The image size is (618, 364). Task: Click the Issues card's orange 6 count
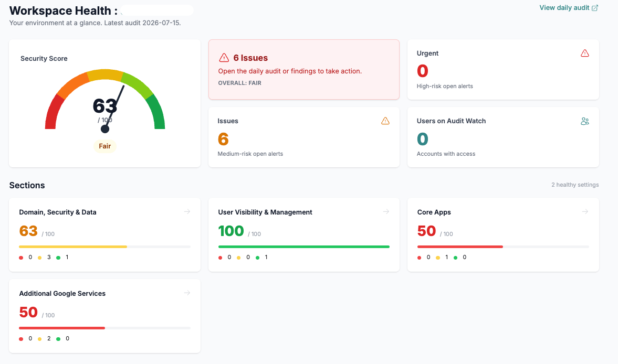click(x=223, y=139)
